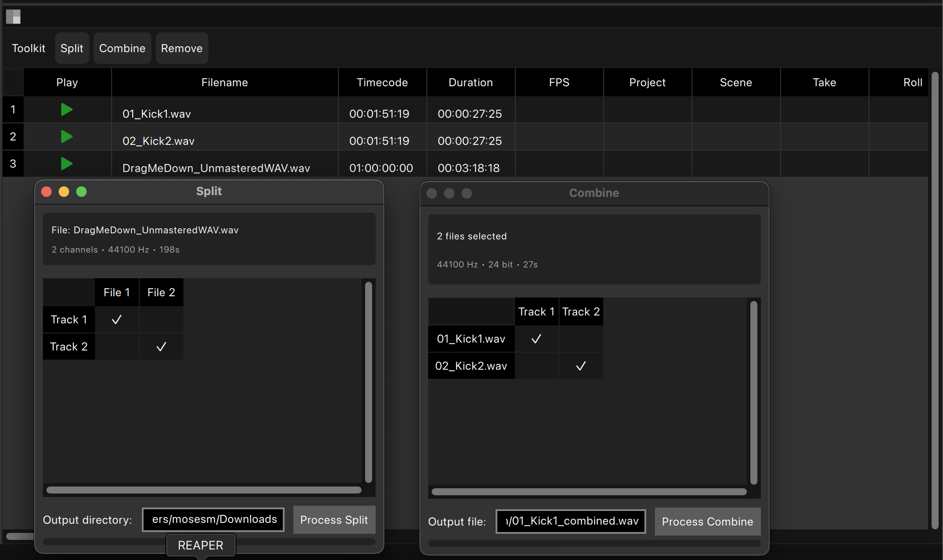
Task: Click the REAPER button
Action: 201,545
